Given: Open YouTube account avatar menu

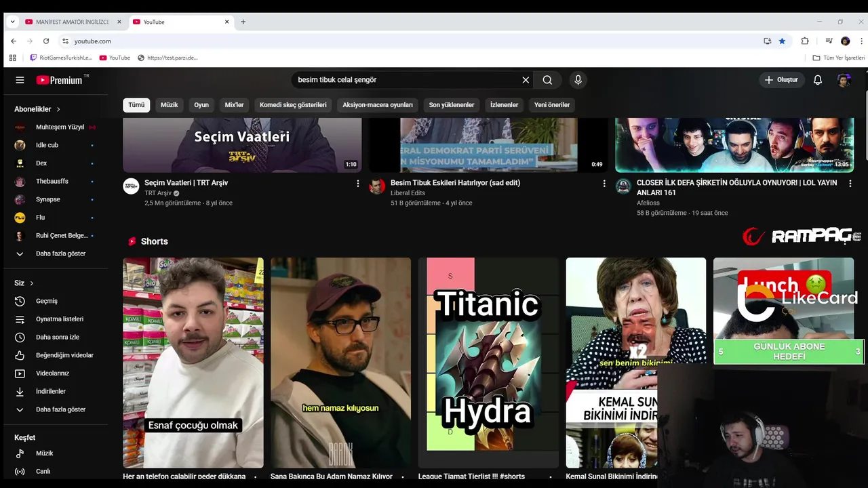Looking at the screenshot, I should coord(844,80).
